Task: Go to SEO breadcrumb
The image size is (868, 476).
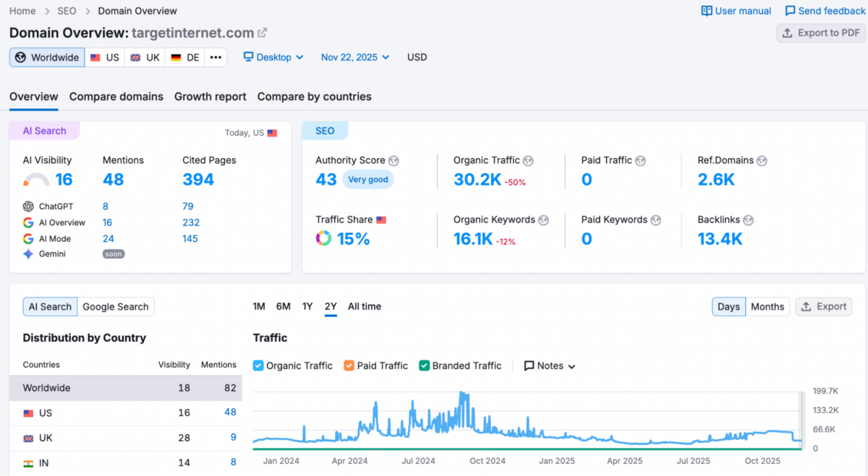Action: [67, 11]
